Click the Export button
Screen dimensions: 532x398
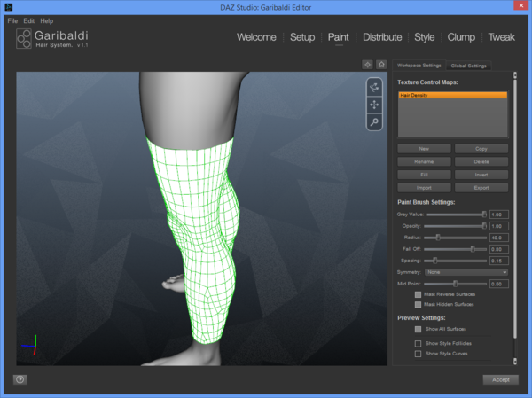click(x=481, y=188)
